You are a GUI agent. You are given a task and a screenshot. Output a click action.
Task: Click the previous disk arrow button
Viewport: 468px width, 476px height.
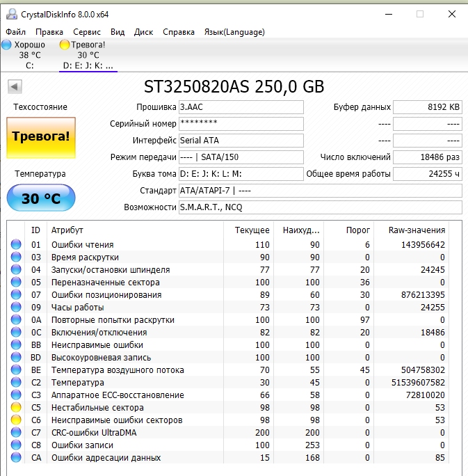click(x=15, y=86)
